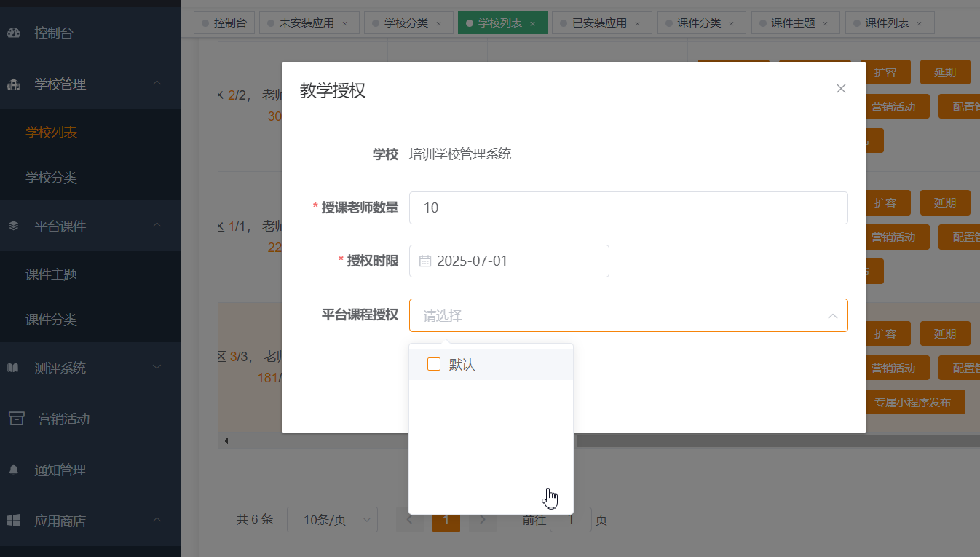Click 扩容 button in the 3/3 row
Screen dimensions: 980x557
point(885,333)
